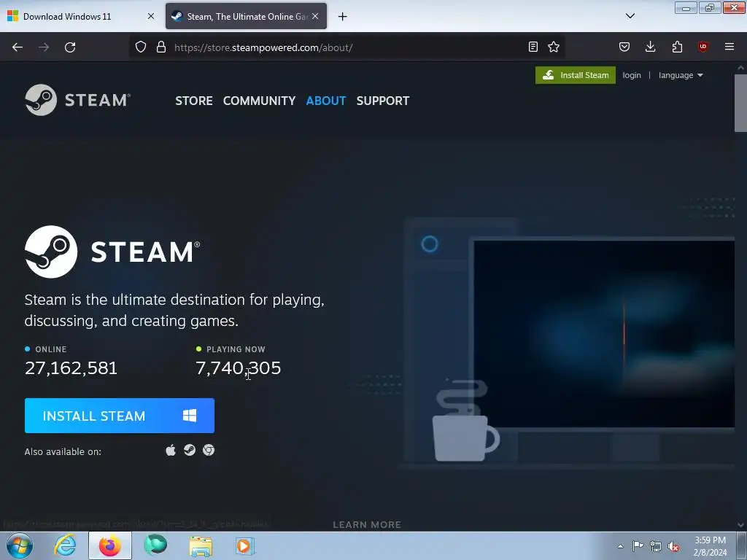Open the extensions puzzle icon
Image resolution: width=747 pixels, height=560 pixels.
pyautogui.click(x=677, y=47)
